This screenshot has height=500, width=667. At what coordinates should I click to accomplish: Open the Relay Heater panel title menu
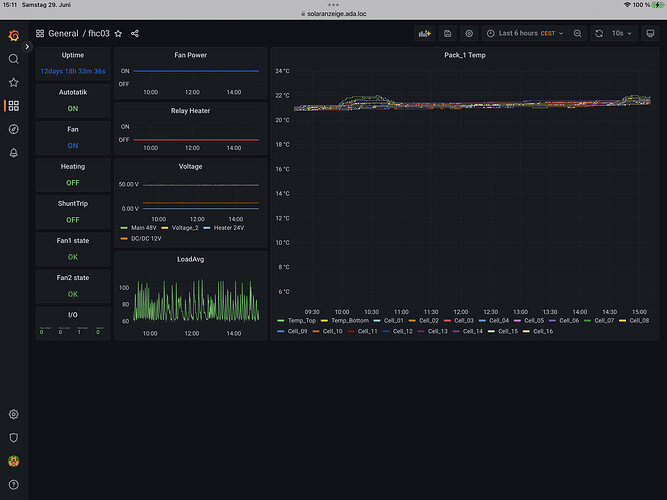tap(190, 111)
